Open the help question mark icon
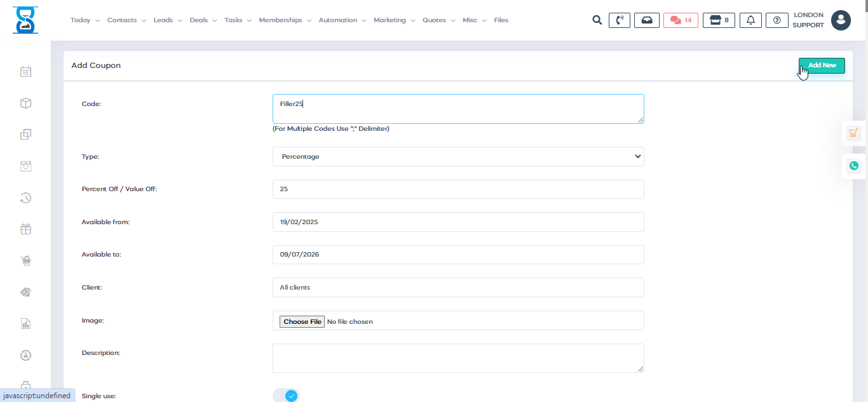The width and height of the screenshot is (868, 402). click(776, 20)
